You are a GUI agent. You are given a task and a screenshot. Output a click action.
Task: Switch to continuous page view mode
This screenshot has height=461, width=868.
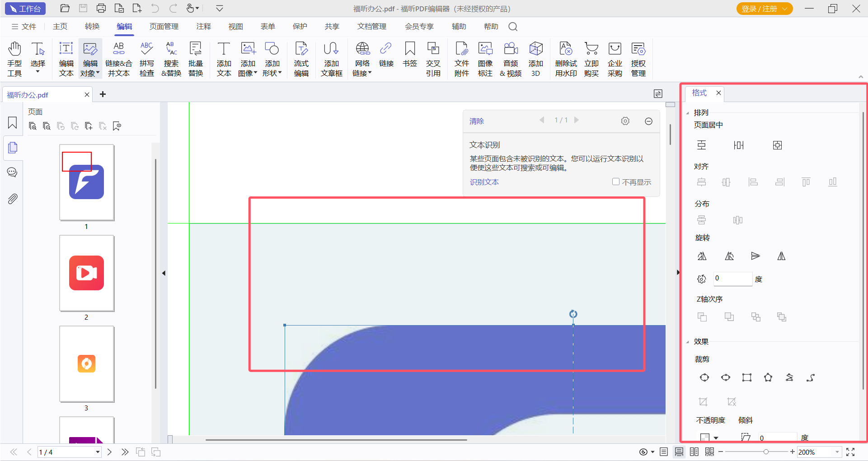[679, 452]
